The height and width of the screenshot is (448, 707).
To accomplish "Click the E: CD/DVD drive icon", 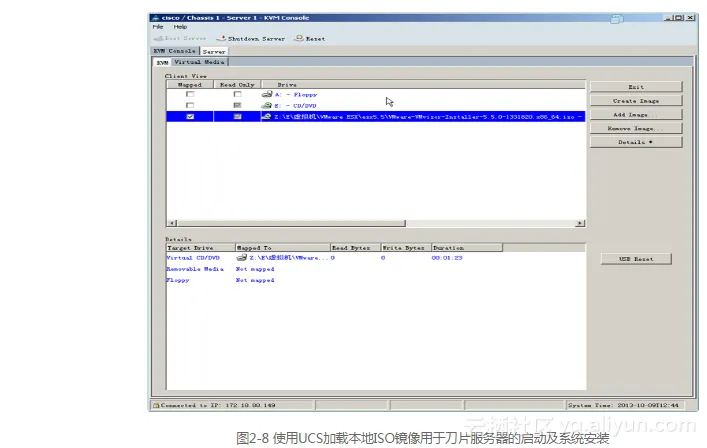I will [267, 105].
